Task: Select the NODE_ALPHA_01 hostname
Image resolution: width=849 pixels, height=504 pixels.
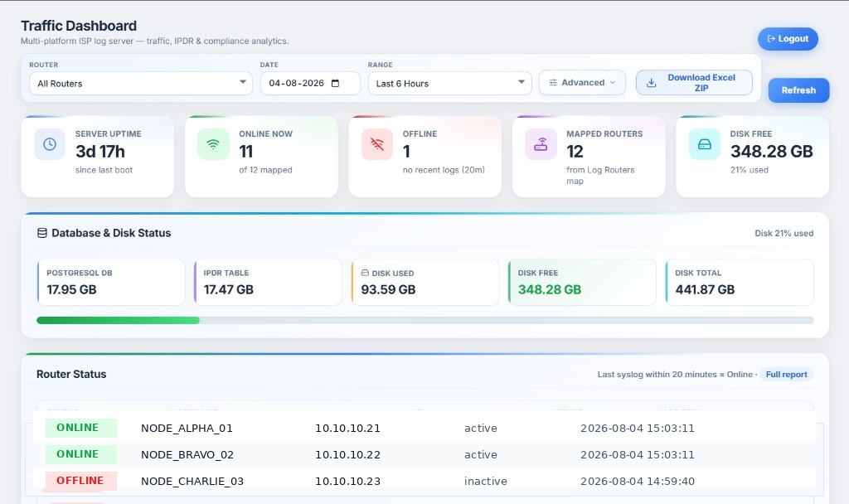Action: coord(187,429)
